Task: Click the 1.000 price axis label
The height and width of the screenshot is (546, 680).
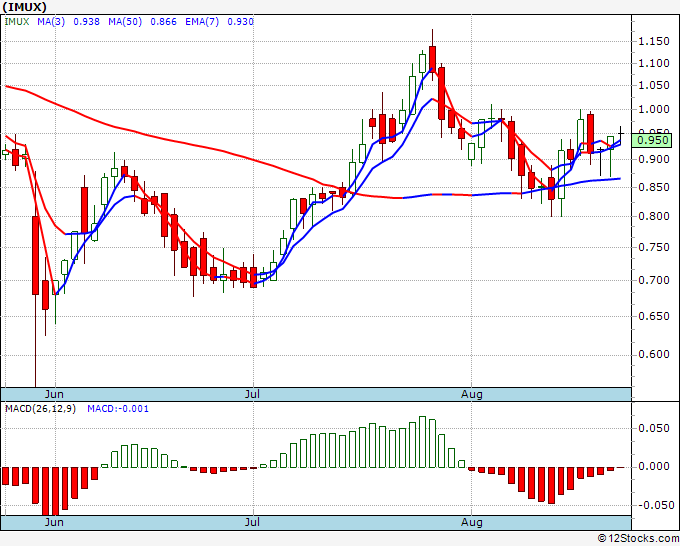Action: (x=654, y=109)
